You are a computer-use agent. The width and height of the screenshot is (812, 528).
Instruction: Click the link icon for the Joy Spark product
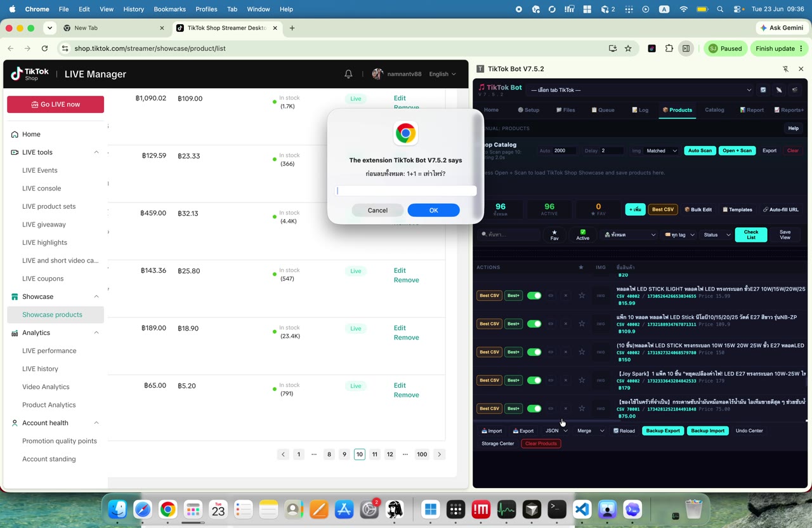click(x=551, y=380)
